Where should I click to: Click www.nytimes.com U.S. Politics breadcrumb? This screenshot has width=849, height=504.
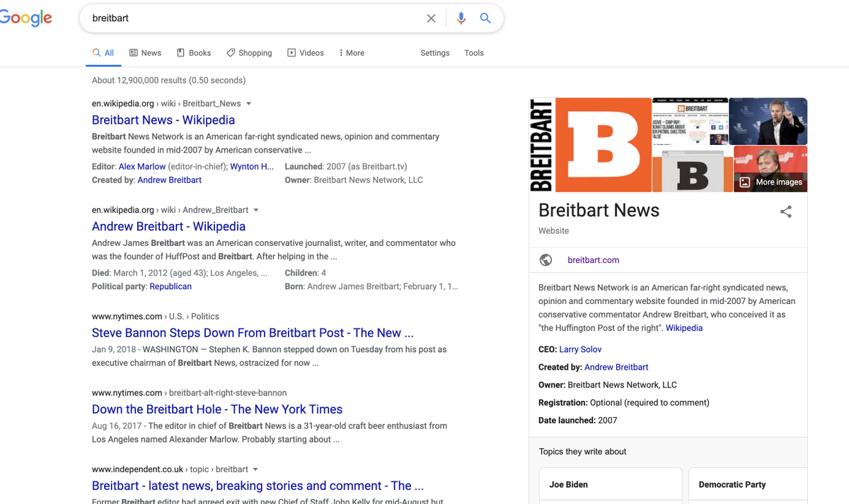coord(156,317)
